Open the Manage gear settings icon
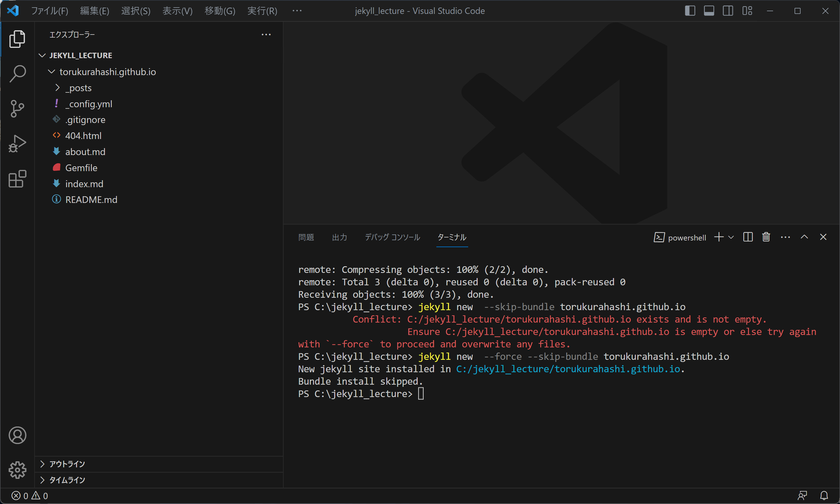The image size is (840, 504). pyautogui.click(x=17, y=470)
